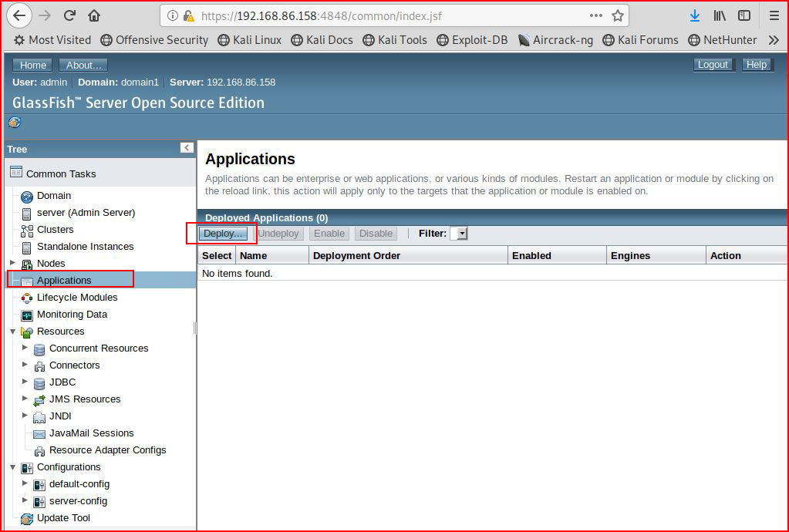Click the About... button
This screenshot has width=789, height=532.
pyautogui.click(x=83, y=65)
